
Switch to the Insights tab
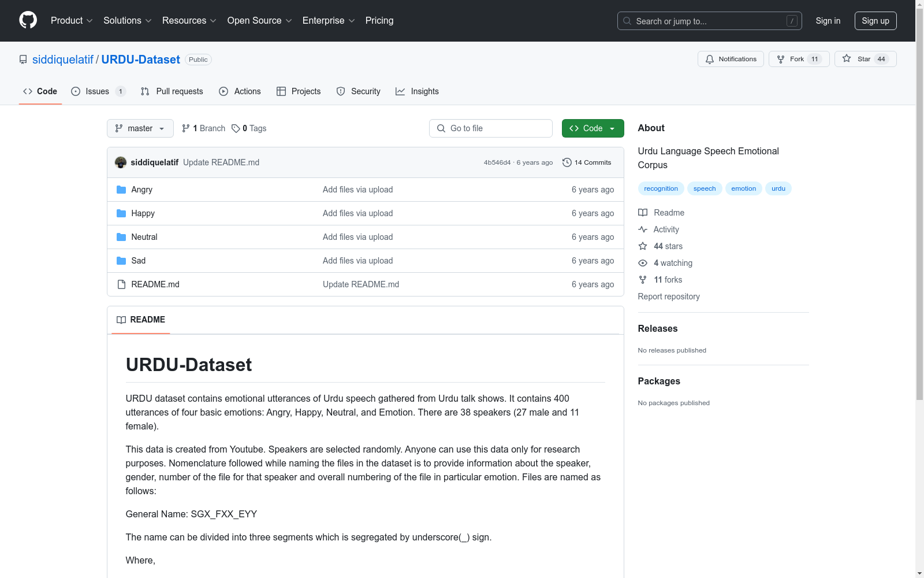[417, 91]
